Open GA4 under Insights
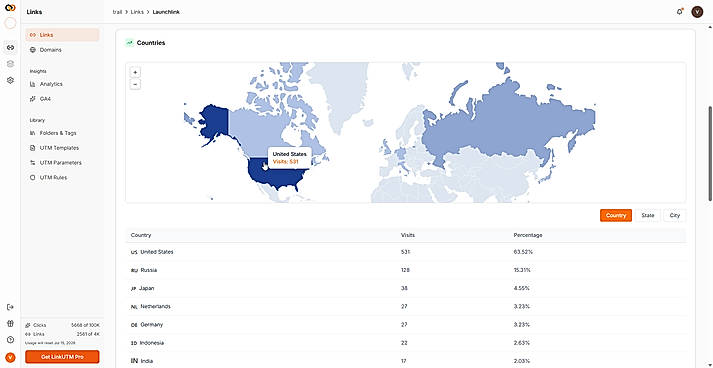This screenshot has height=368, width=713. tap(62, 99)
